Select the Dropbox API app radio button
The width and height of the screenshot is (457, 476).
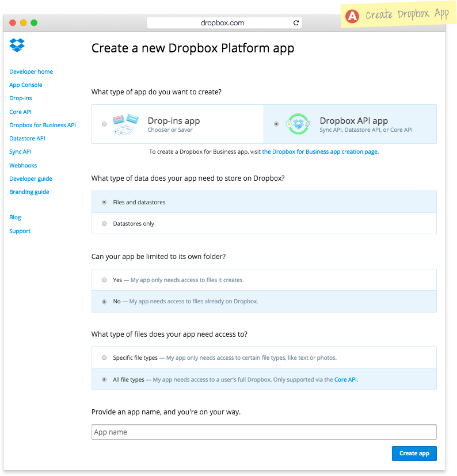pyautogui.click(x=276, y=124)
